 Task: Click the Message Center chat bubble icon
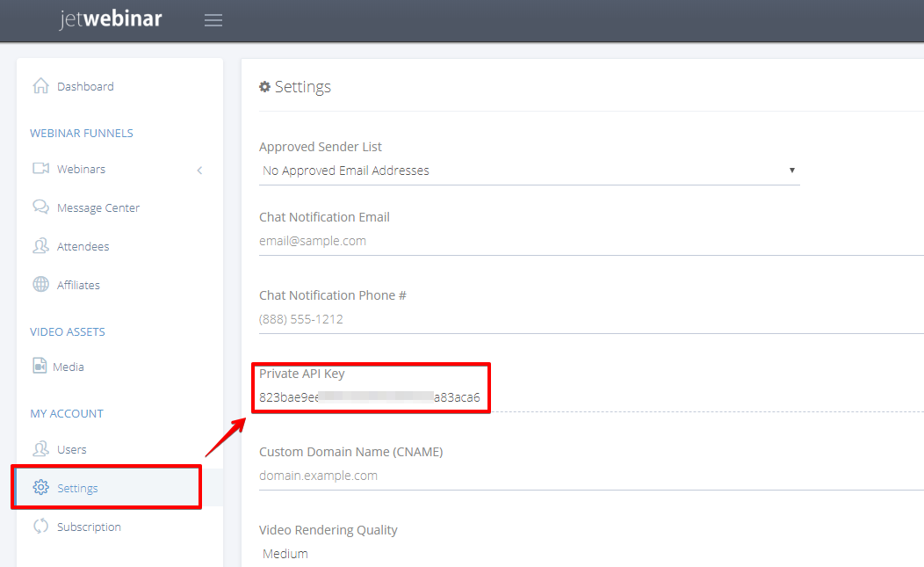pos(40,207)
